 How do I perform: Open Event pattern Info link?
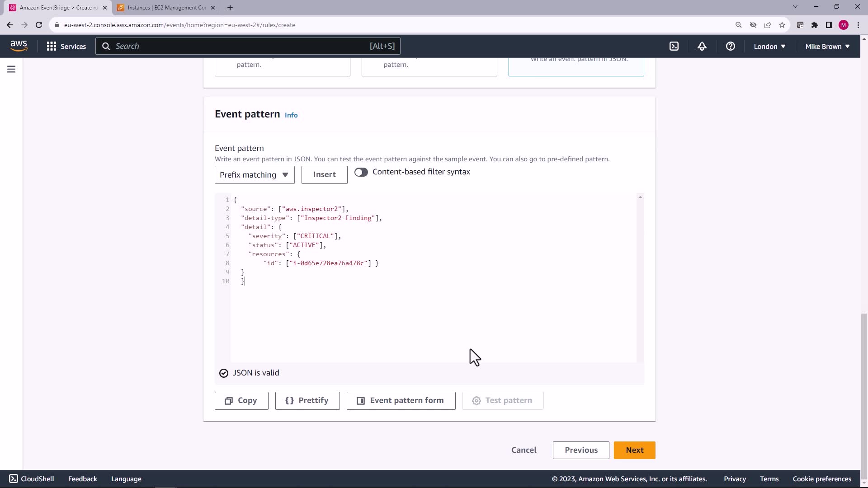291,115
